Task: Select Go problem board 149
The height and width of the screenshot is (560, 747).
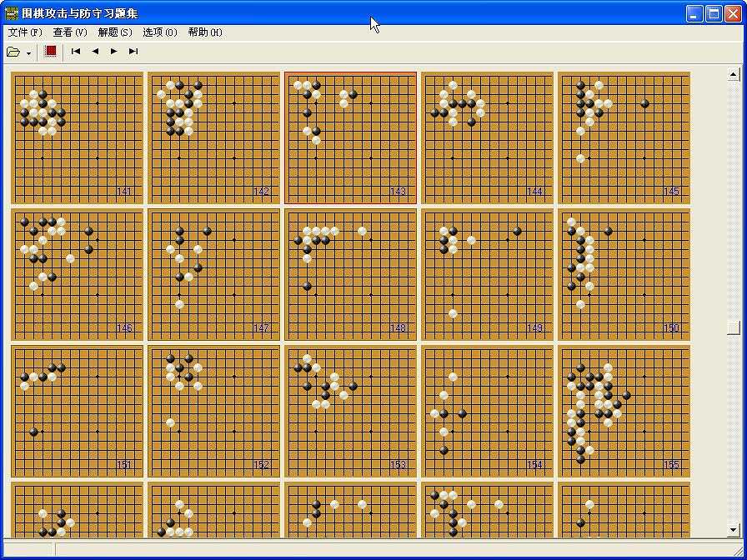Action: 488,275
